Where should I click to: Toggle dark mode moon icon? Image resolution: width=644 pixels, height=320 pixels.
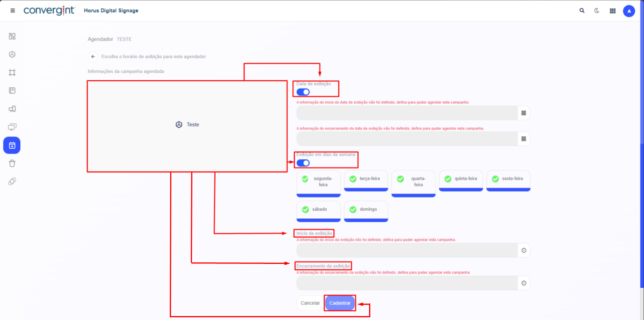click(596, 11)
